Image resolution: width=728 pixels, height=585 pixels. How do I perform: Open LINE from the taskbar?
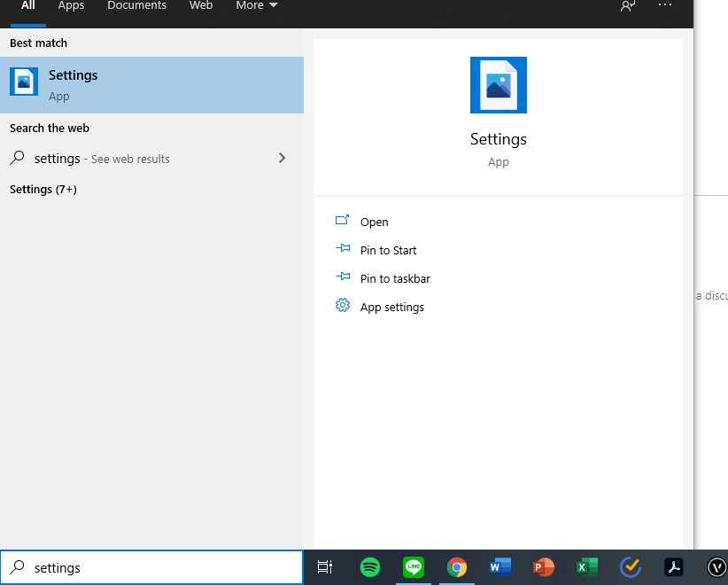pos(413,567)
